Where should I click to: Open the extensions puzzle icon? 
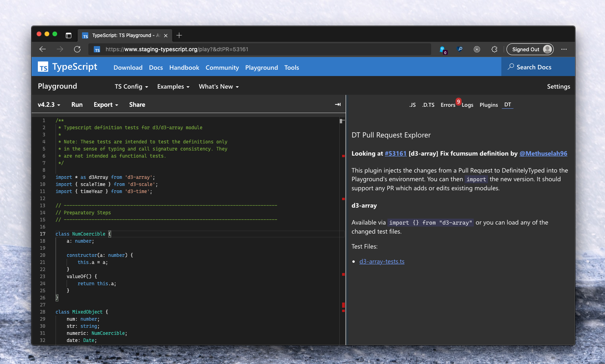(x=494, y=49)
